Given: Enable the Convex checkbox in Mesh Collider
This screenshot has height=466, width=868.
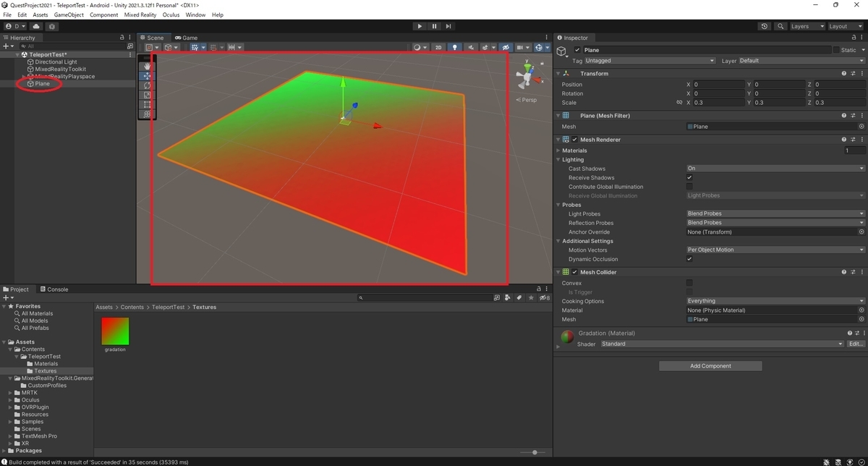Looking at the screenshot, I should pyautogui.click(x=689, y=283).
